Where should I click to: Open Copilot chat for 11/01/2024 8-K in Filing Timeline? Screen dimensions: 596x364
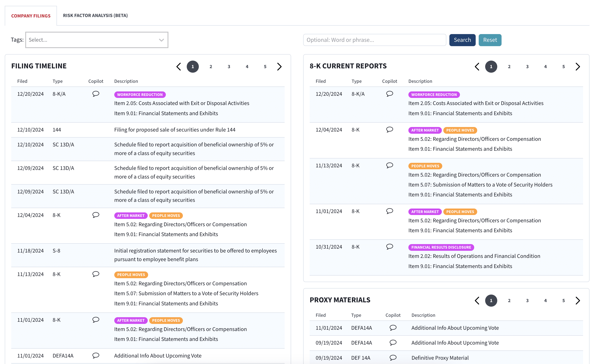pyautogui.click(x=96, y=320)
